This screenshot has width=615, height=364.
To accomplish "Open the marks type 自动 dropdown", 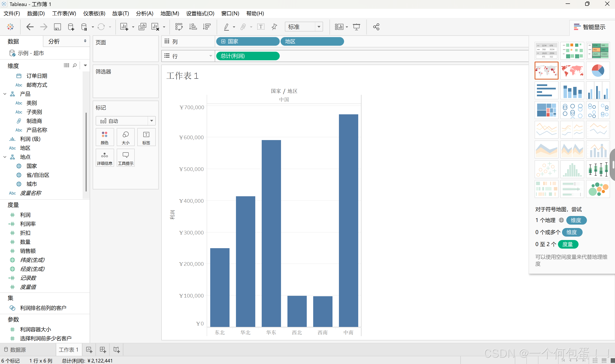I will 151,121.
